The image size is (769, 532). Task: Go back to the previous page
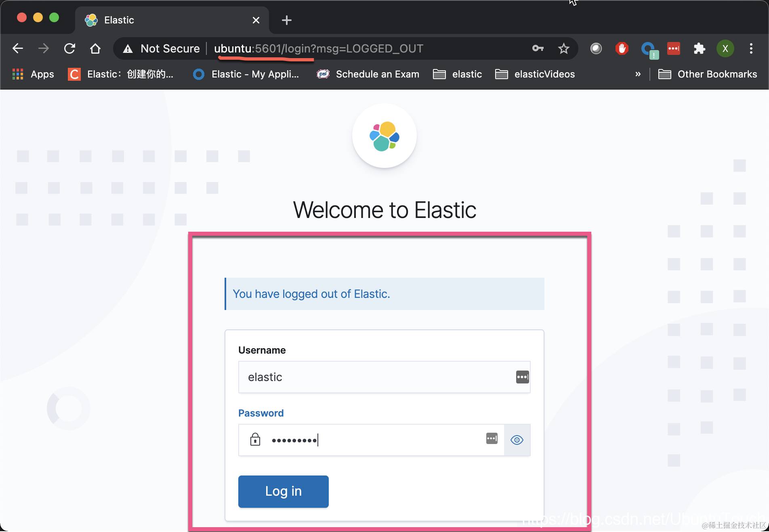pyautogui.click(x=18, y=48)
